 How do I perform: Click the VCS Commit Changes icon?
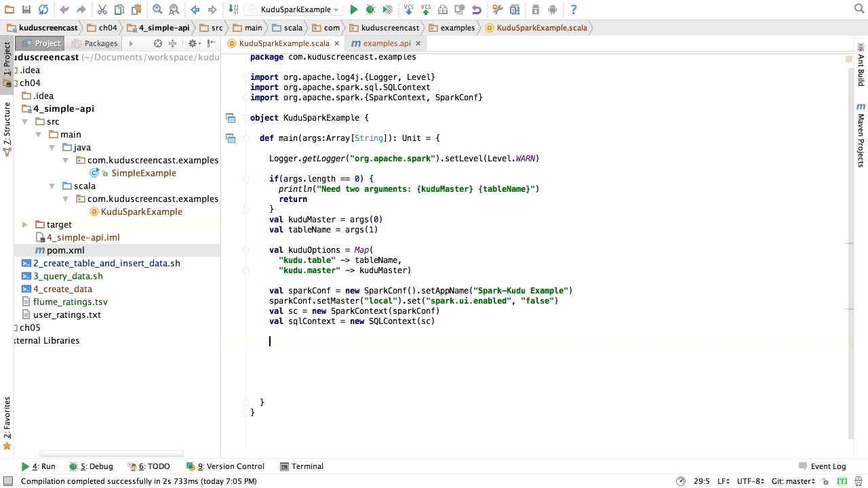426,9
